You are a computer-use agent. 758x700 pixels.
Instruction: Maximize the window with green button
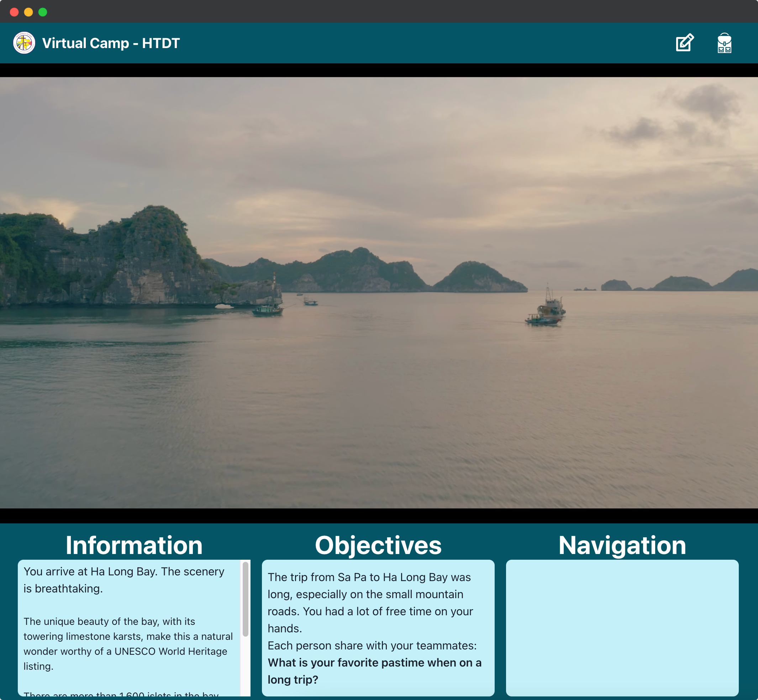click(x=43, y=12)
